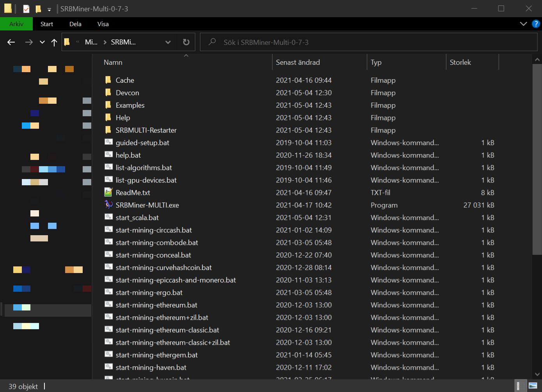Click the search box Sök i SRBMiner-Multi-0-7-3
The width and height of the screenshot is (542, 392).
pyautogui.click(x=368, y=42)
